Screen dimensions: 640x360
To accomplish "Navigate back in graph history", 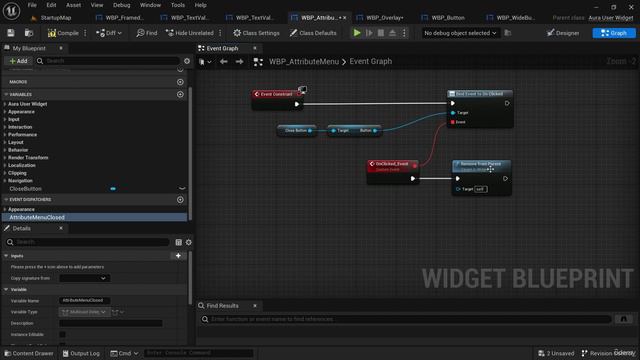I will tap(224, 62).
